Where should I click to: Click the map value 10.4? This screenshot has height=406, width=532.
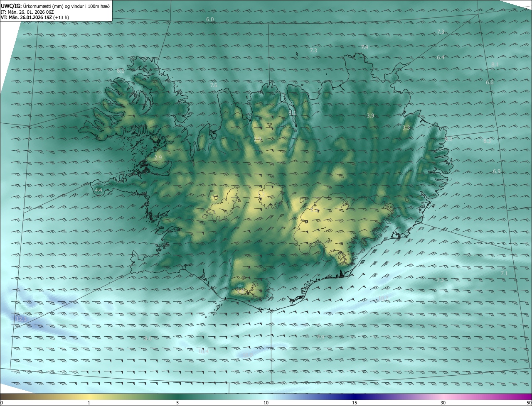204,351
